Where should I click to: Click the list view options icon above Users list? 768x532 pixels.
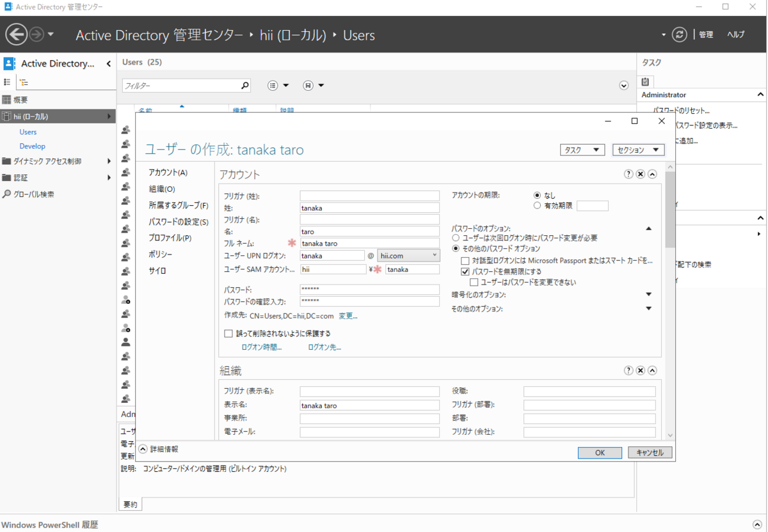(272, 84)
